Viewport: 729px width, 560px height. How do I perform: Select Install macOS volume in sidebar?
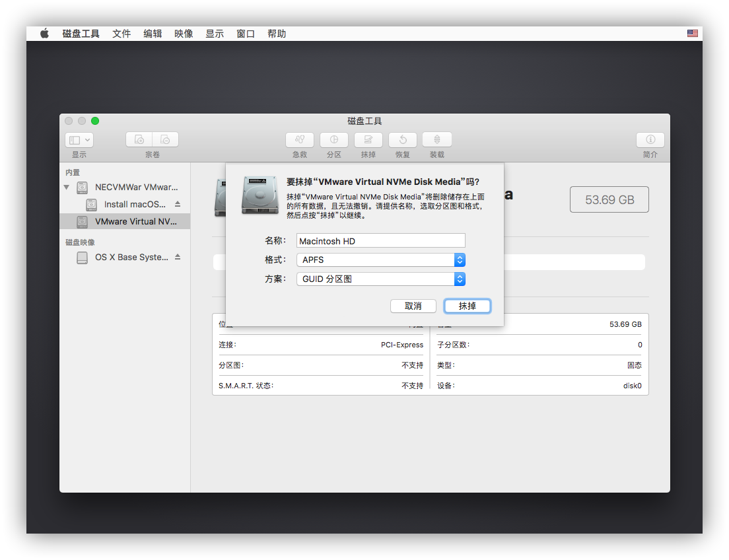(x=125, y=204)
